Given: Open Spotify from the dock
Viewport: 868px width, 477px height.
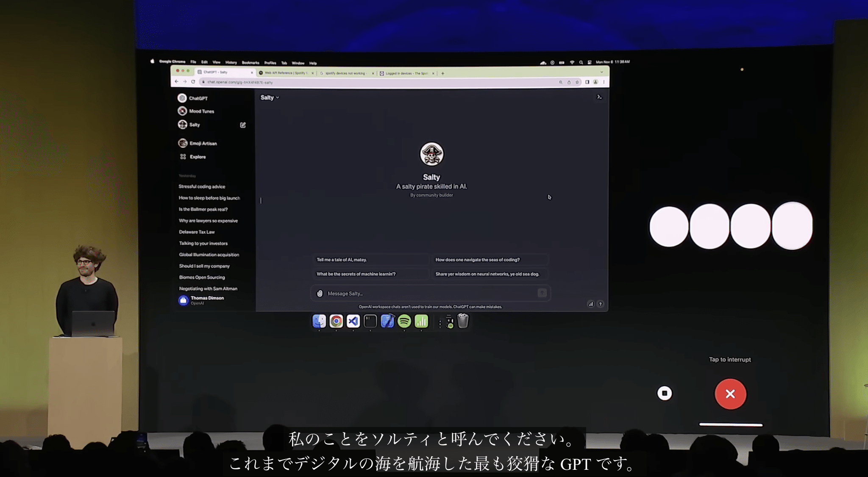Looking at the screenshot, I should (x=404, y=322).
